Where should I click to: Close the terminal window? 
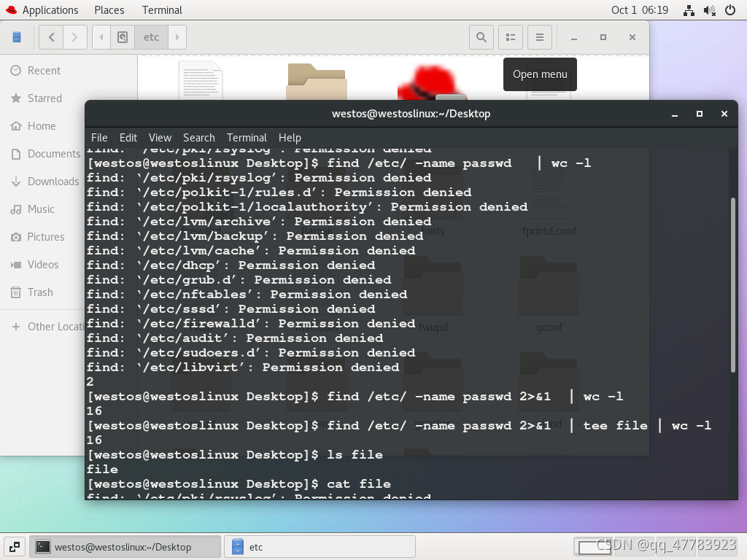coord(724,114)
